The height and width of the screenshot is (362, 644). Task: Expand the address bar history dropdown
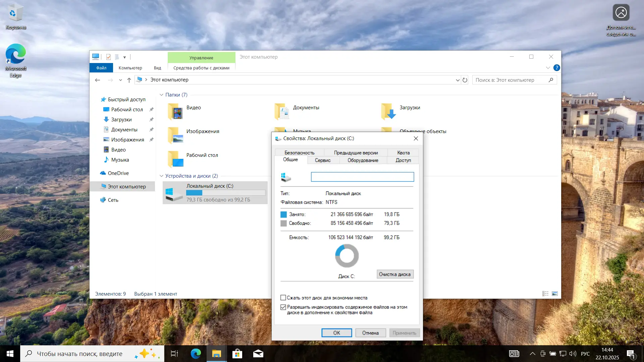click(x=458, y=80)
